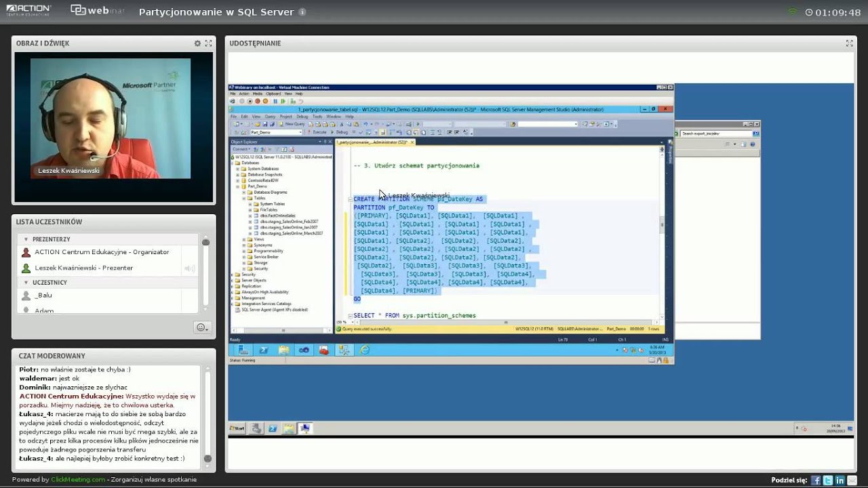Screen dimensions: 868x488
Task: Click the chat scrollbar thumb
Action: coord(208,459)
